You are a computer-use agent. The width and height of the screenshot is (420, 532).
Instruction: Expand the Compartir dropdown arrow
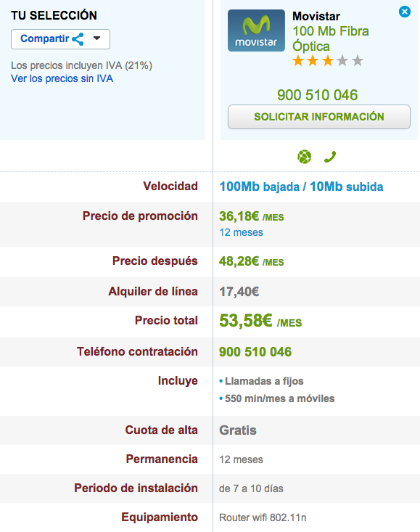pyautogui.click(x=97, y=38)
